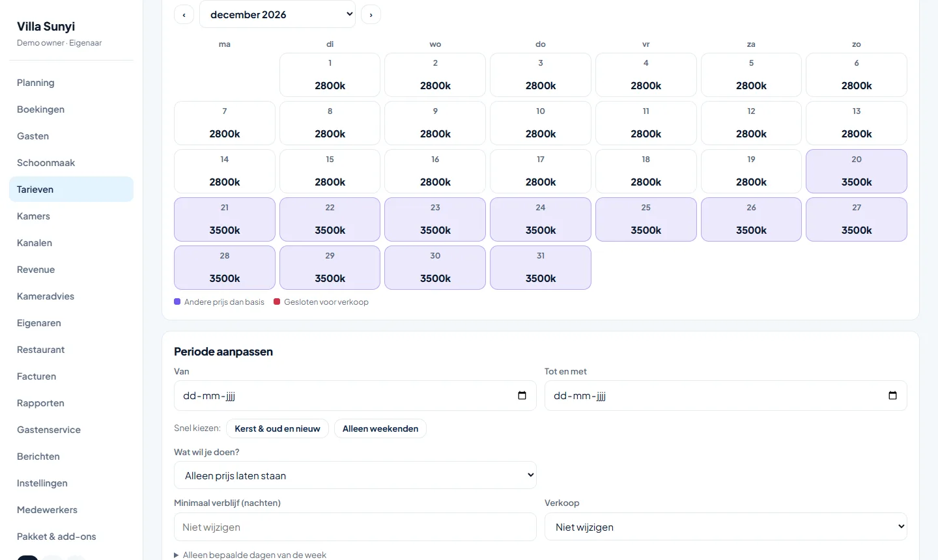Image resolution: width=938 pixels, height=560 pixels.
Task: Select day 31 in the calendar
Action: (x=541, y=268)
